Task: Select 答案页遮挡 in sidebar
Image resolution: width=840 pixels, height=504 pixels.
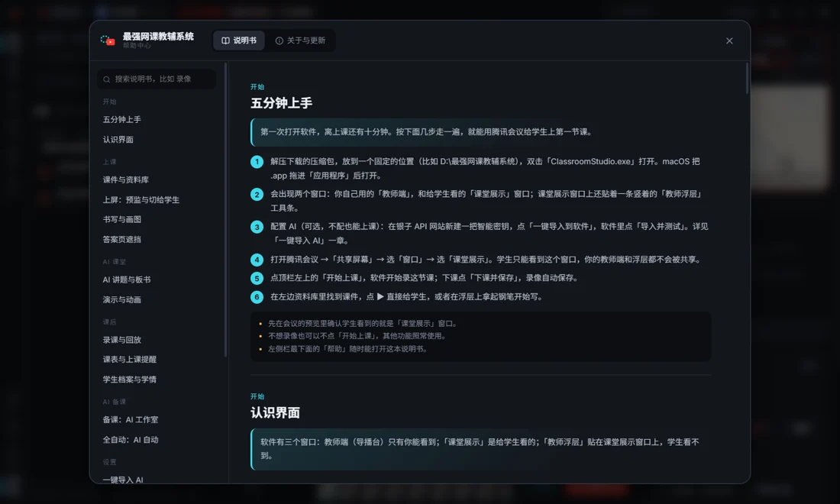Action: (x=122, y=240)
